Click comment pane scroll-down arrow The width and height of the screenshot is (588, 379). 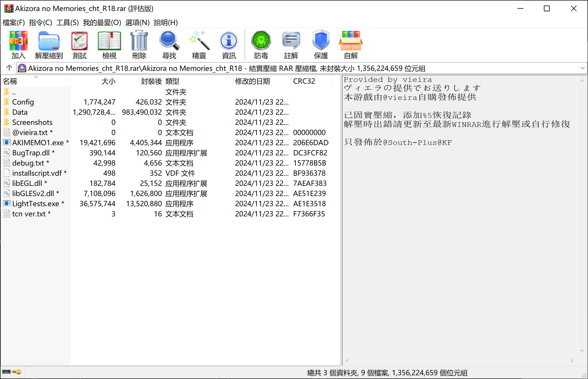(582, 351)
